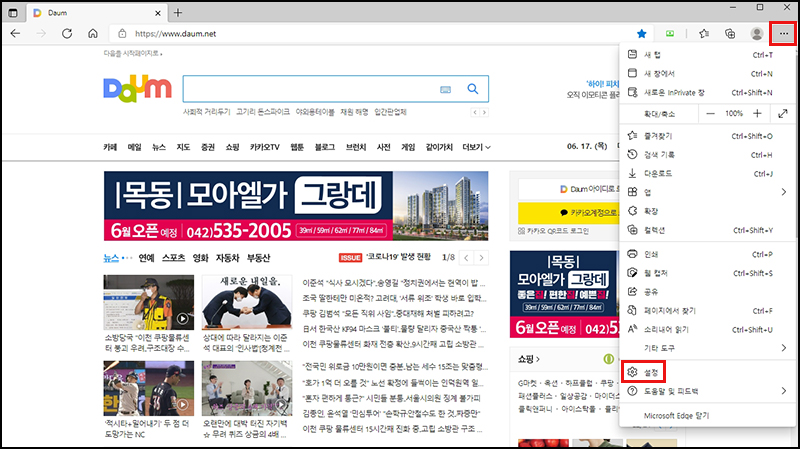Show next trending keywords arrow under search
This screenshot has height=449, width=800.
coord(484,112)
